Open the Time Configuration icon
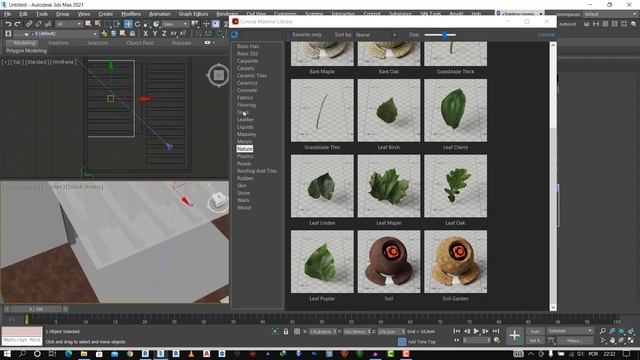The image size is (640, 360). [497, 340]
